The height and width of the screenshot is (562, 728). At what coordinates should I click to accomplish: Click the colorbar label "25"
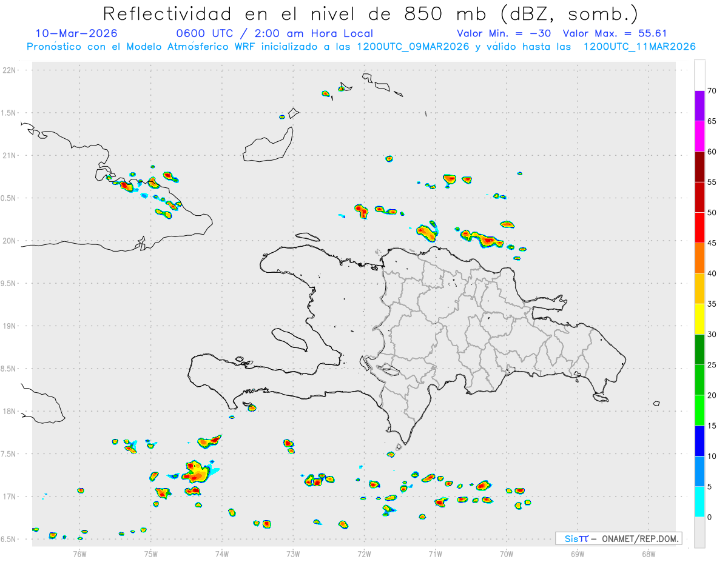[x=712, y=365]
